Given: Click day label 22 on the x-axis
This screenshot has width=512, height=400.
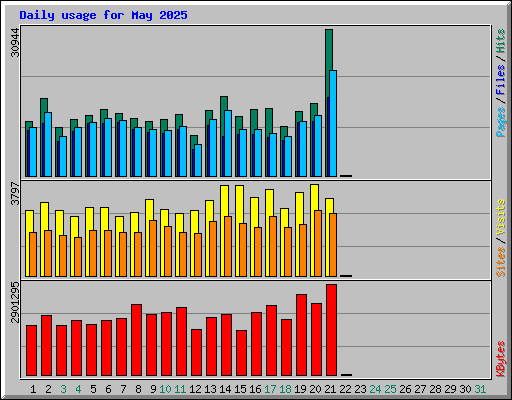Looking at the screenshot, I should pos(345,389).
